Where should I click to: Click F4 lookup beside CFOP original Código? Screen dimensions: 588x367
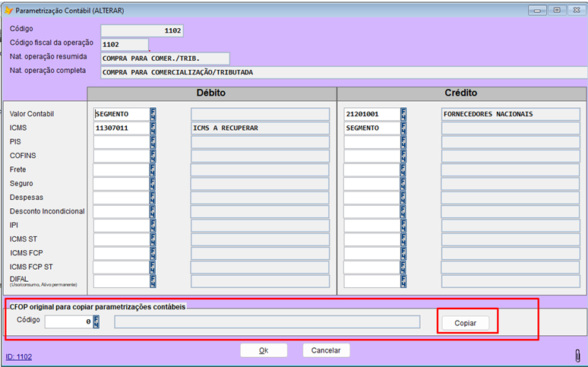pyautogui.click(x=96, y=321)
